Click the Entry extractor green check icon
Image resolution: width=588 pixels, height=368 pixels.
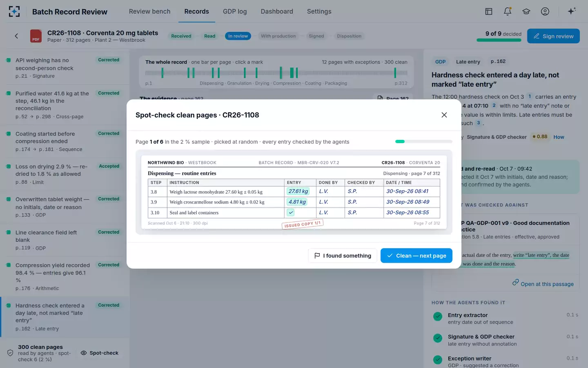point(438,316)
